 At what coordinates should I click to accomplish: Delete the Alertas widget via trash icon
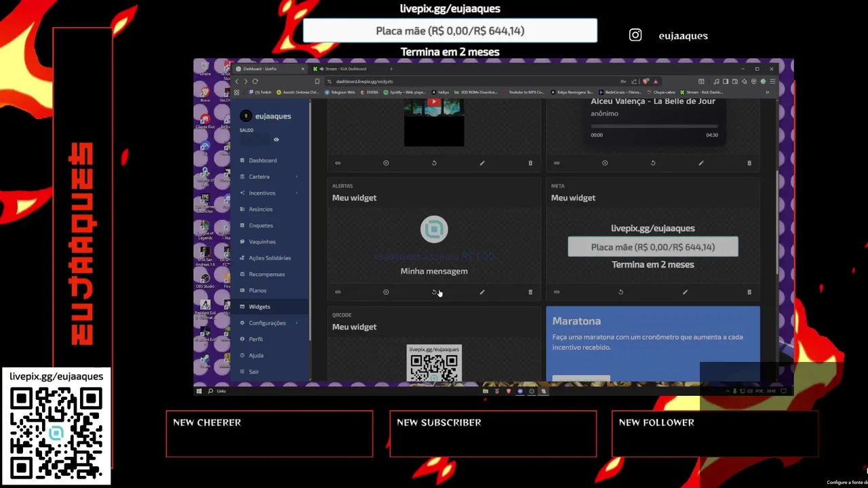530,292
